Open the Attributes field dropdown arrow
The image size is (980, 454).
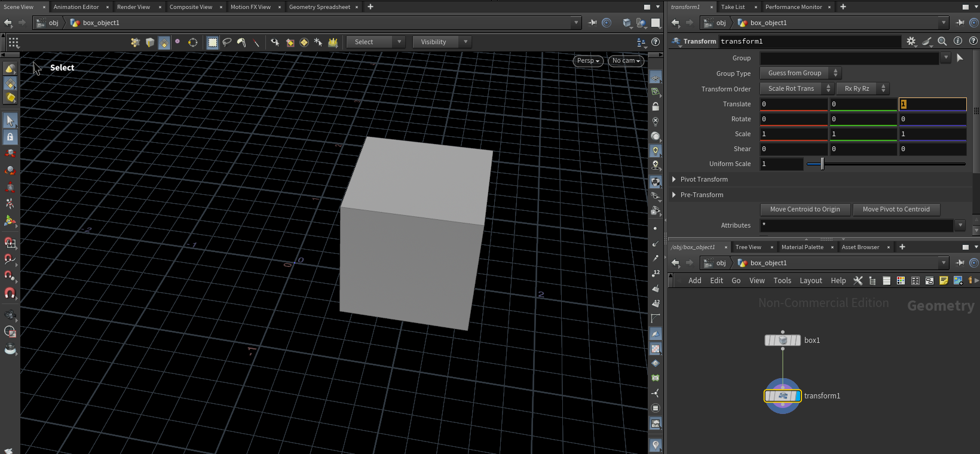[x=960, y=225]
